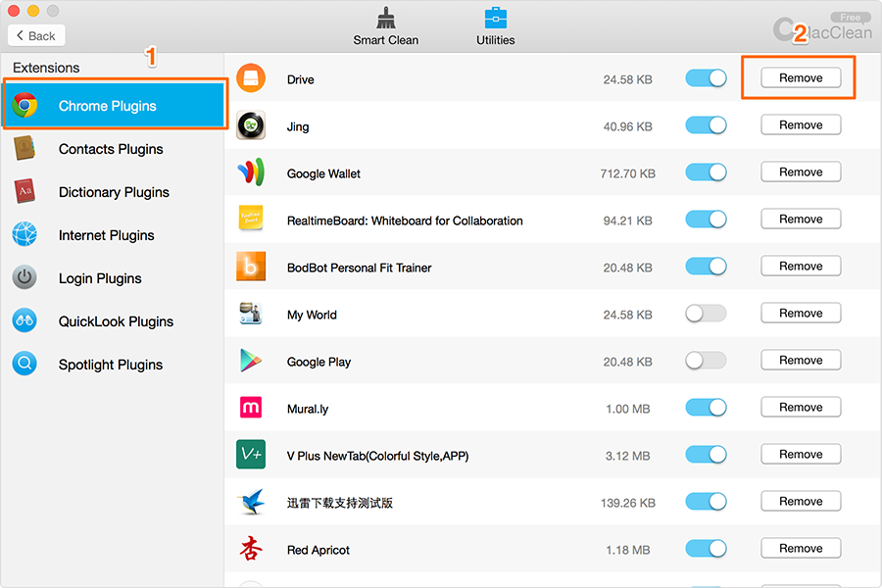The image size is (882, 588).
Task: Turn on the Google Play toggle
Action: pos(706,361)
